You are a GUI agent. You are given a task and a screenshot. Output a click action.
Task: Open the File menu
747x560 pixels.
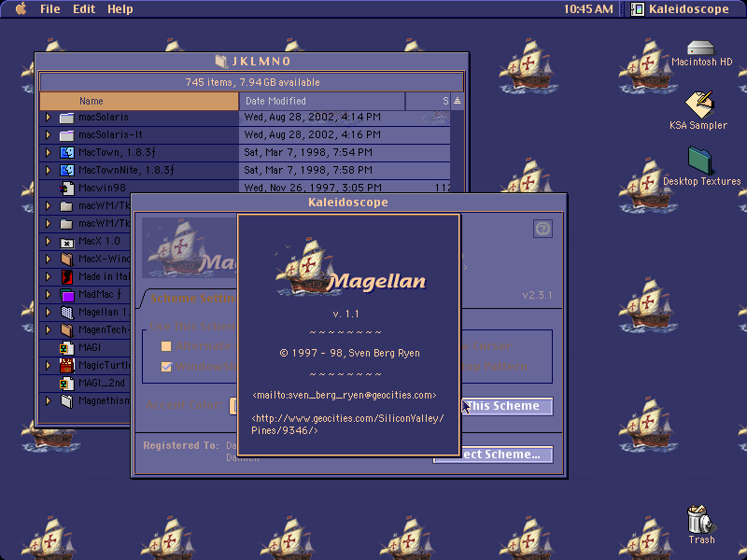[x=50, y=9]
